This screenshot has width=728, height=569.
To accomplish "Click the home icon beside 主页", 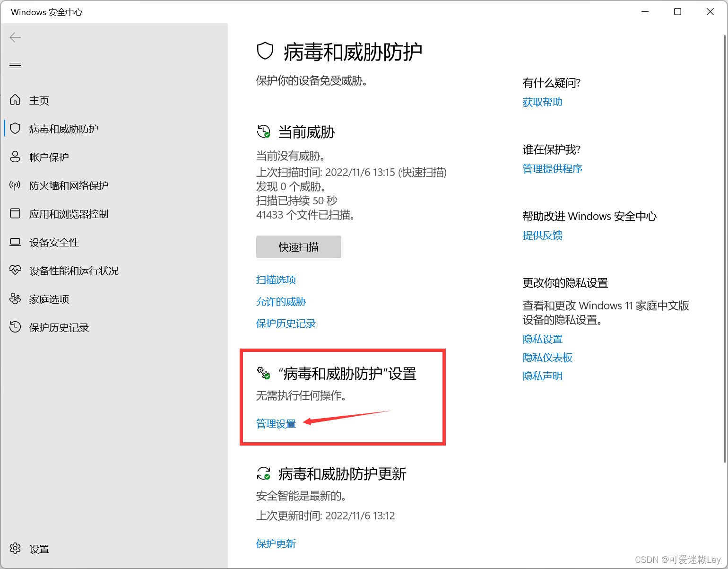I will (15, 100).
